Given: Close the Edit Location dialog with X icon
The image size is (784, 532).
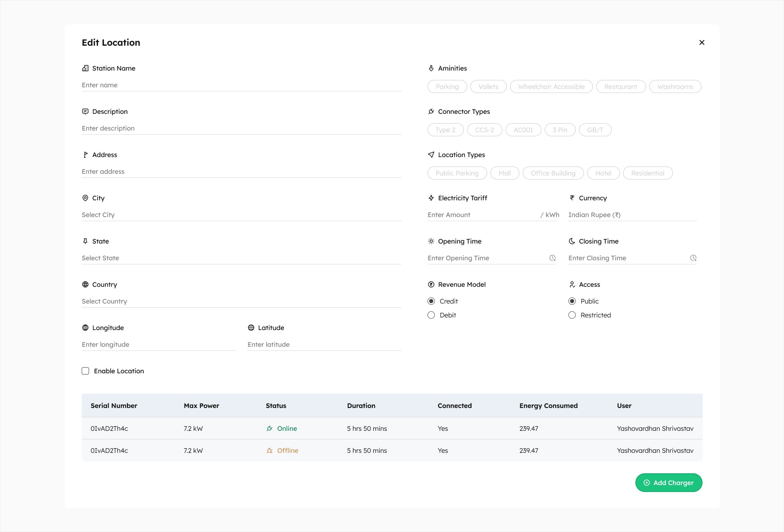Looking at the screenshot, I should [702, 42].
